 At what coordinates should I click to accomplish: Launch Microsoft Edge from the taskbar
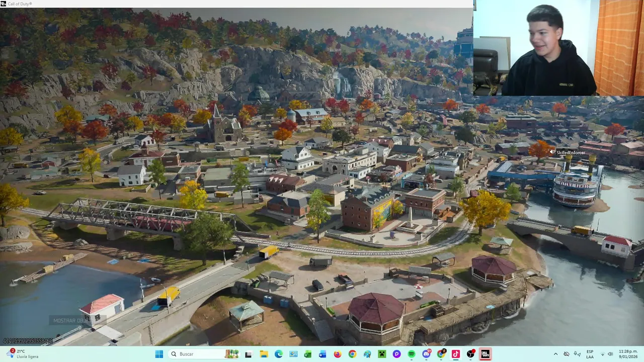point(278,354)
